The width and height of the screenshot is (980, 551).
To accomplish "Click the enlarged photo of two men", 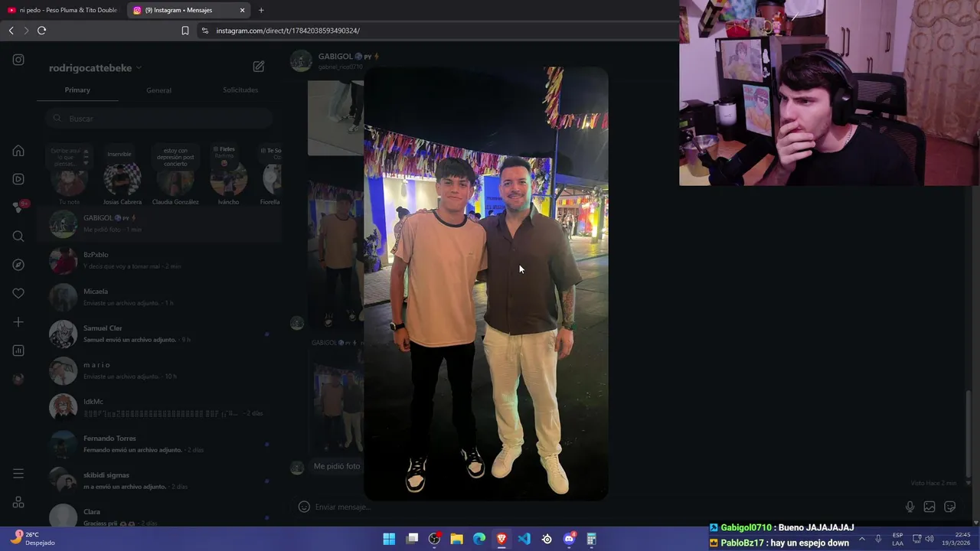I will tap(486, 283).
